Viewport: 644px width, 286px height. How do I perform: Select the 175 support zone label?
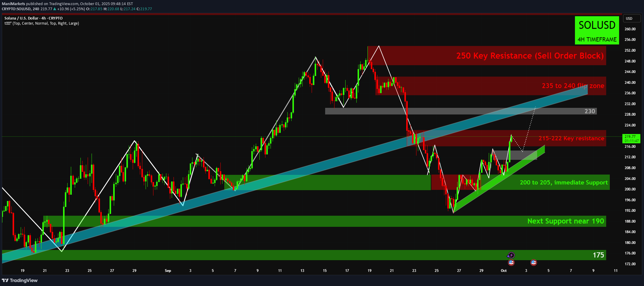pyautogui.click(x=598, y=255)
